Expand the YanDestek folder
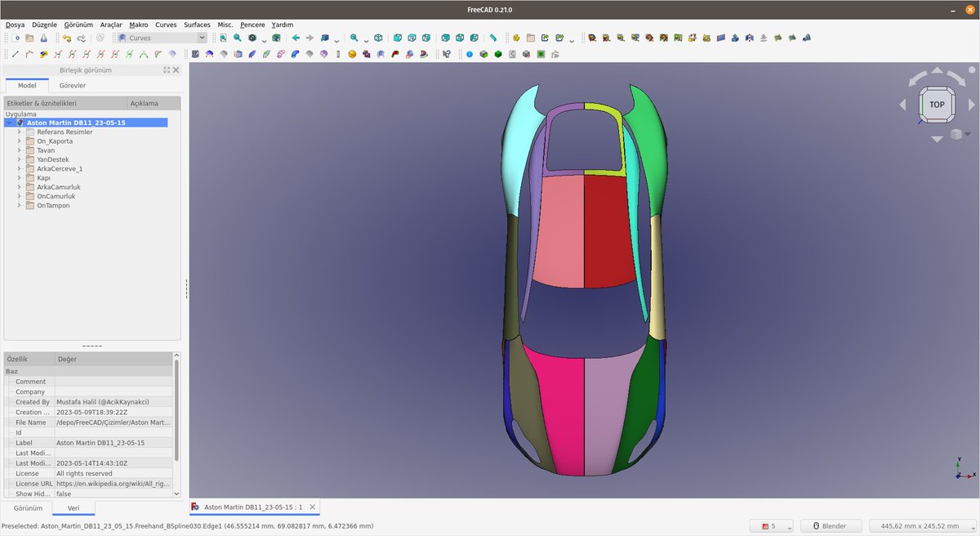This screenshot has width=980, height=536. tap(20, 159)
